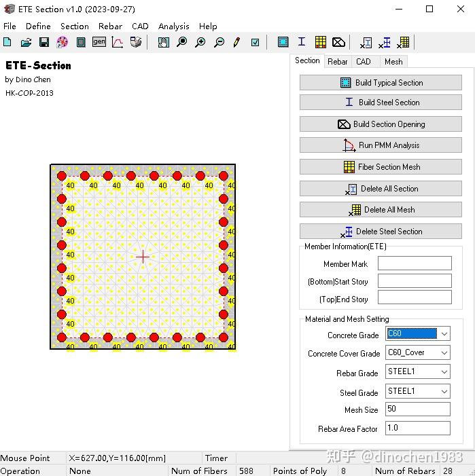The width and height of the screenshot is (475, 476).
Task: Open the Section menu
Action: 75,26
